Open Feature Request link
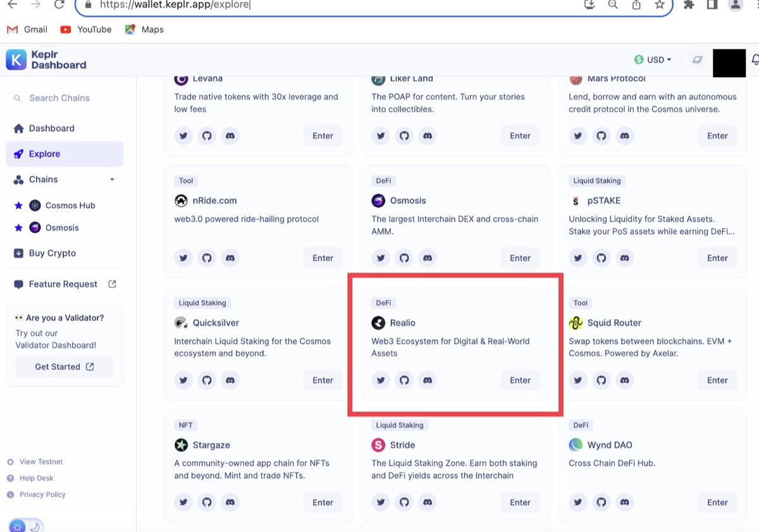This screenshot has width=759, height=532. point(65,284)
